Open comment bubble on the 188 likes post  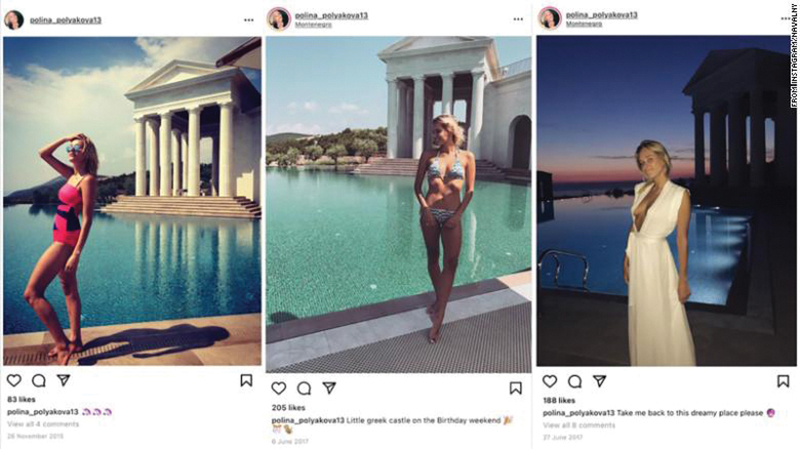pyautogui.click(x=575, y=381)
